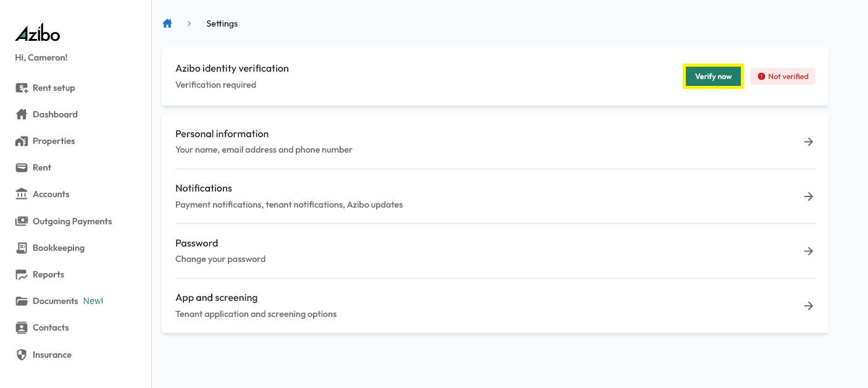Image resolution: width=868 pixels, height=388 pixels.
Task: Go to Contacts in the sidebar
Action: tap(51, 327)
